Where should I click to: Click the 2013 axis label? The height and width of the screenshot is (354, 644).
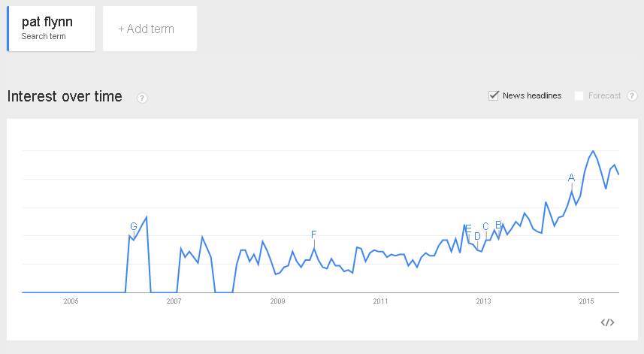click(483, 301)
